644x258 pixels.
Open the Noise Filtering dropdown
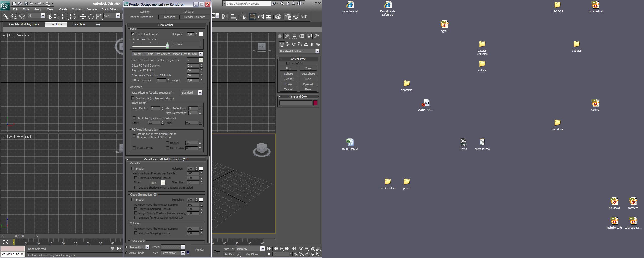pos(192,93)
